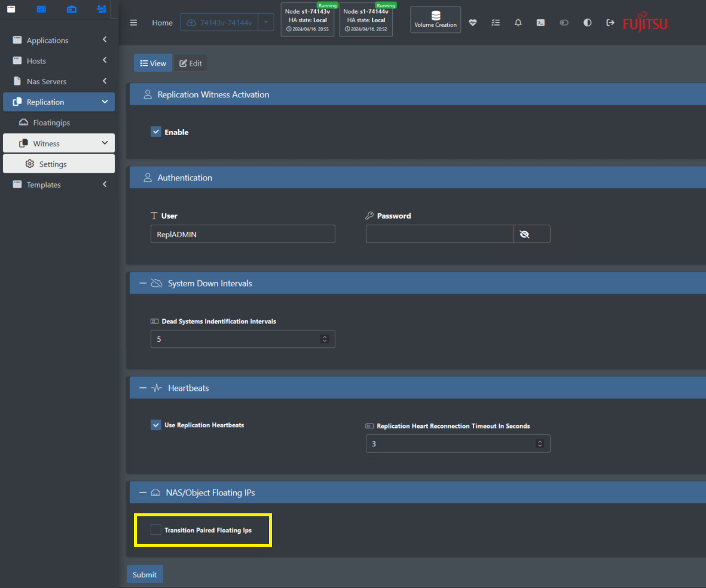
Task: Open the task list icon
Action: coord(496,23)
